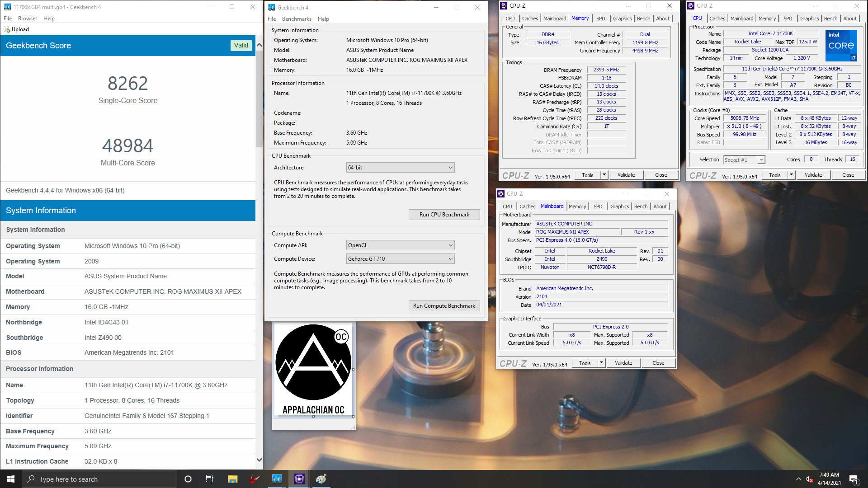Click the Single-Core Score 8262

pyautogui.click(x=128, y=84)
